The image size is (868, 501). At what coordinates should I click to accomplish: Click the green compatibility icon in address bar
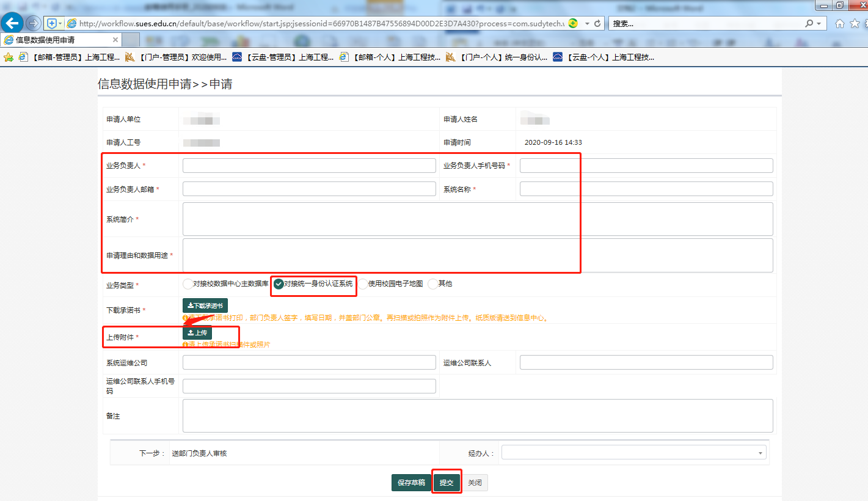(x=573, y=23)
